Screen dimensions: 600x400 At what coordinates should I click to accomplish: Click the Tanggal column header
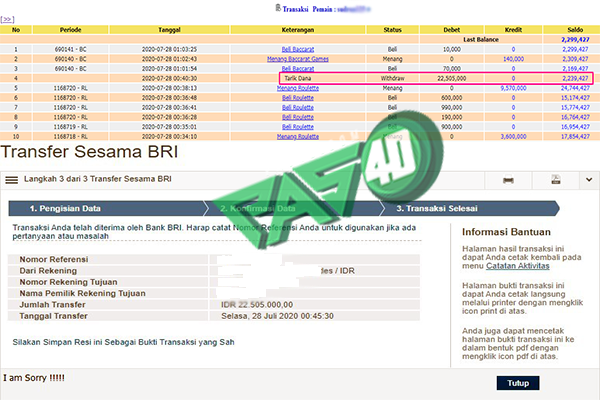(x=169, y=29)
